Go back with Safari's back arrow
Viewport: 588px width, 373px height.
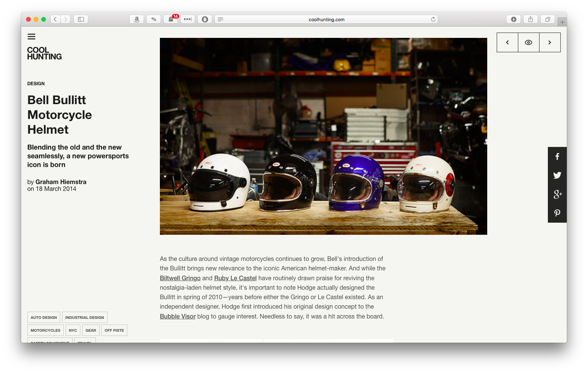[55, 19]
